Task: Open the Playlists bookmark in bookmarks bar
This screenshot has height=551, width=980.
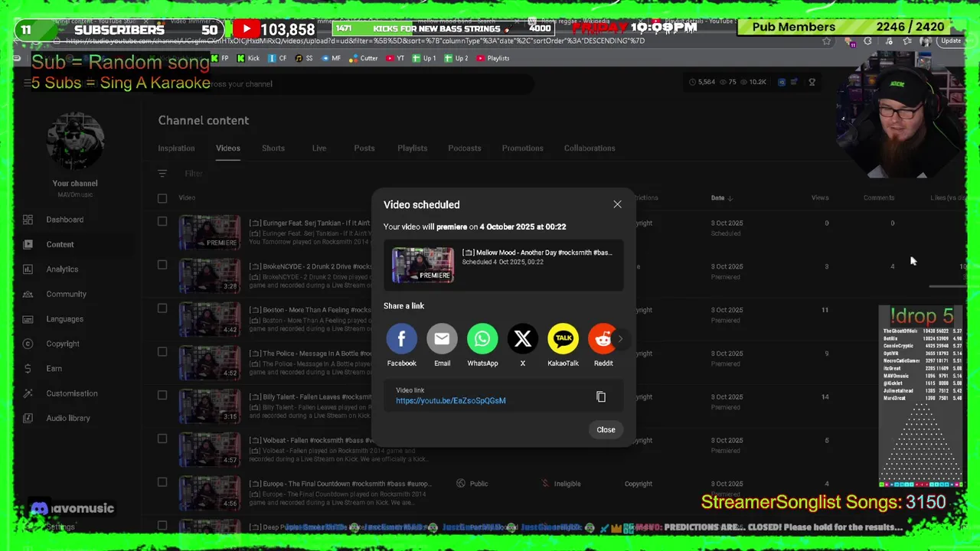Action: coord(492,58)
